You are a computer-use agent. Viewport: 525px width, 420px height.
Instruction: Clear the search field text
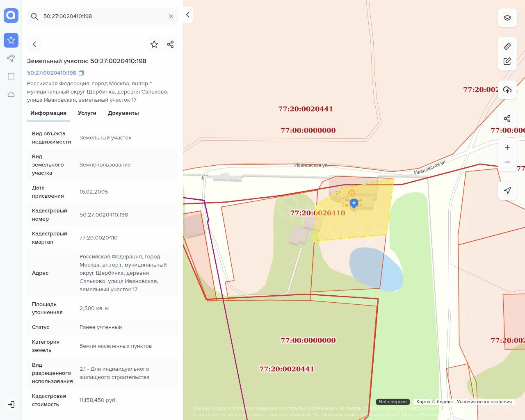tap(171, 16)
